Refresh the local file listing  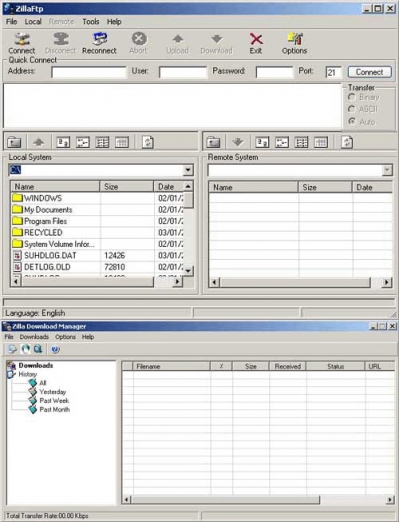[148, 143]
